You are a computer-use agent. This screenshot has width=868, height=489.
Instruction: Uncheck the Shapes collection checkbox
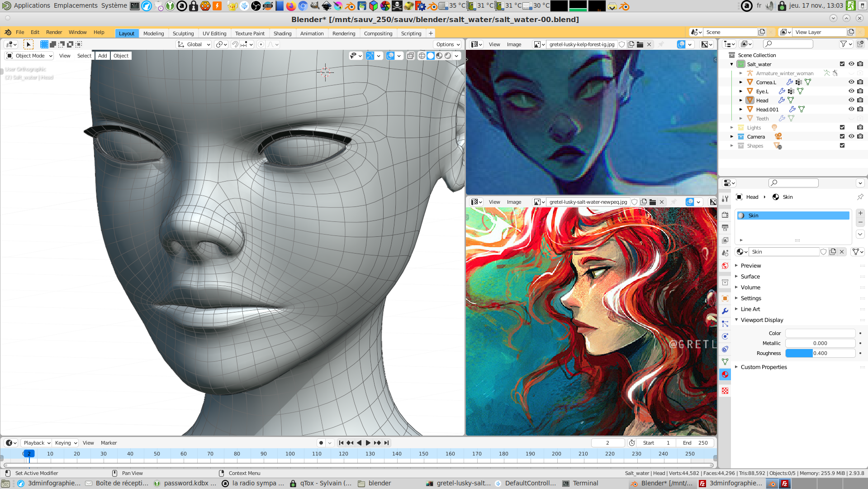[842, 145]
